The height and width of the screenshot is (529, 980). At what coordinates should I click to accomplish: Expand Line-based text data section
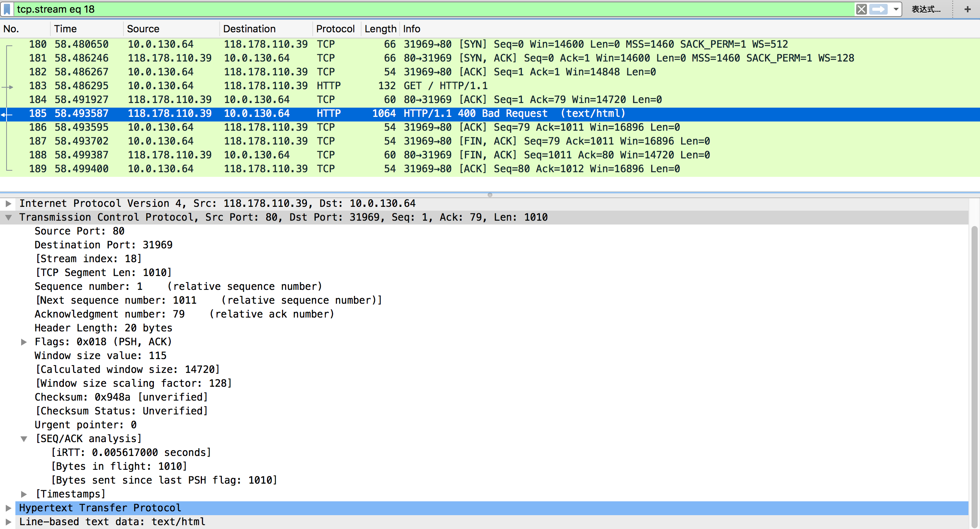(x=8, y=522)
